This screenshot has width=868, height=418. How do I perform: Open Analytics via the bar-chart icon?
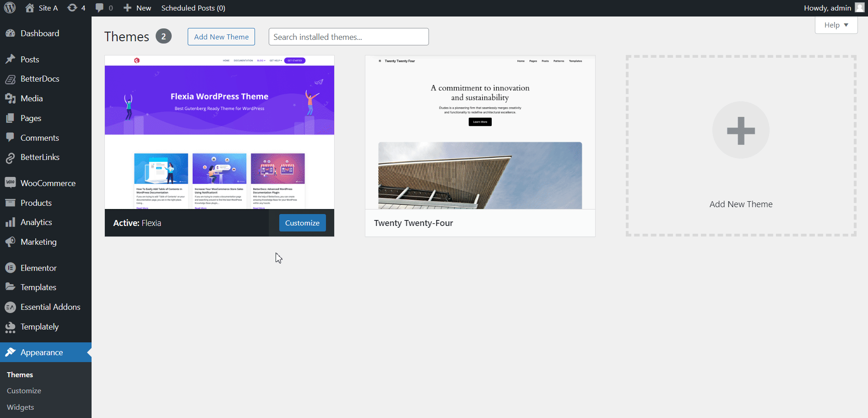(x=11, y=222)
